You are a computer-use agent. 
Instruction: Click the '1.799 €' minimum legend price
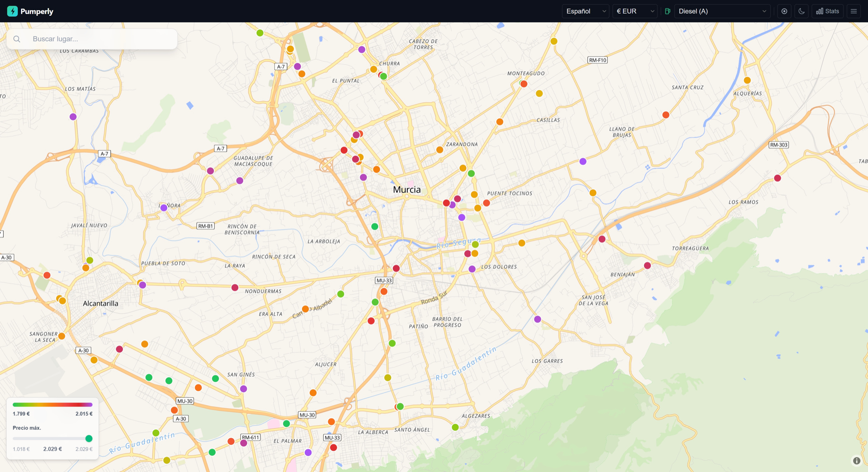coord(21,414)
